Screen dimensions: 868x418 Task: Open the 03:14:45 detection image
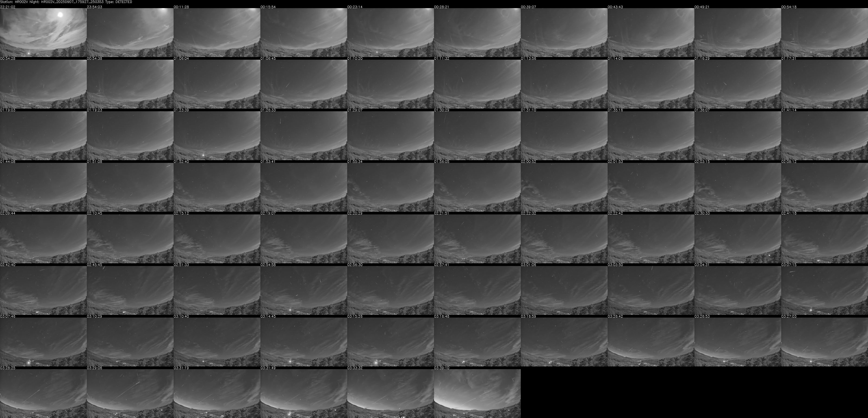pyautogui.click(x=304, y=342)
